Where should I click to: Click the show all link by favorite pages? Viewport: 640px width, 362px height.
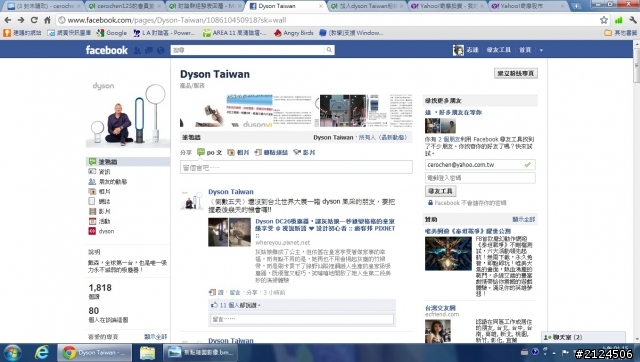156,337
